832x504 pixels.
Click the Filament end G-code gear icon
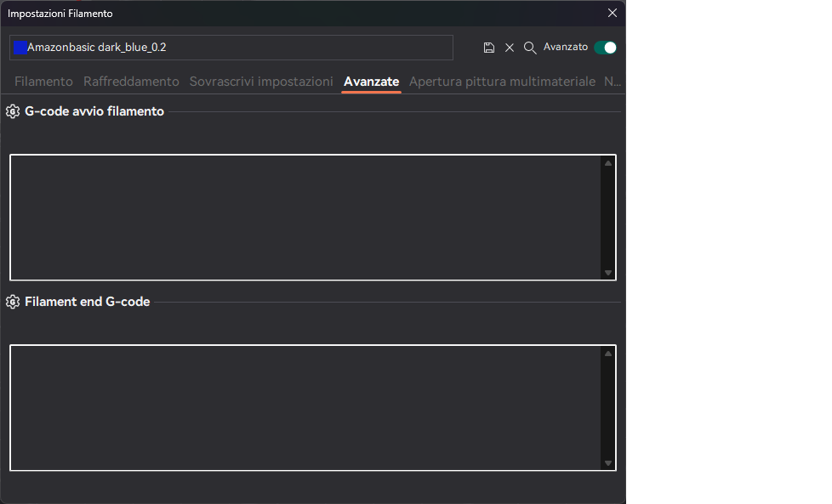13,302
